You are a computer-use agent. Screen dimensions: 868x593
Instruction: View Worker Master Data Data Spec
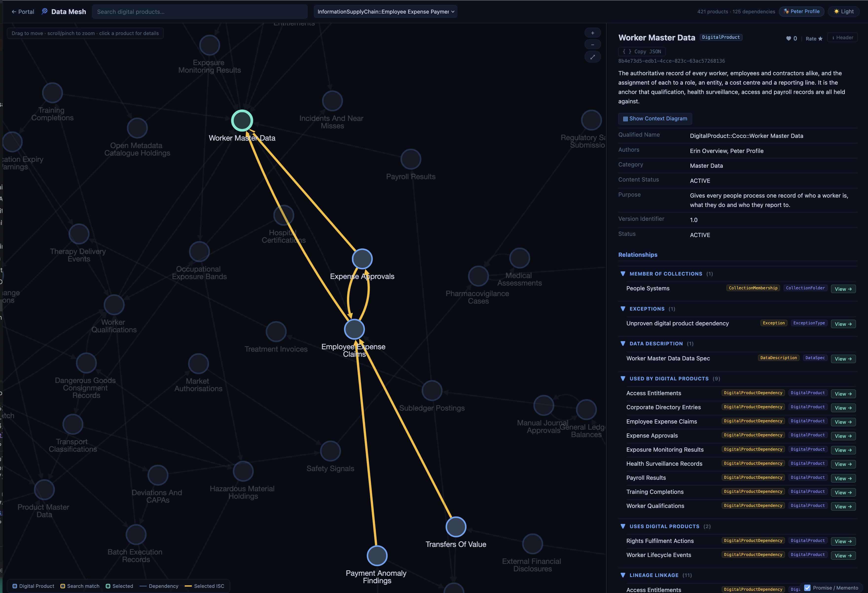click(843, 359)
